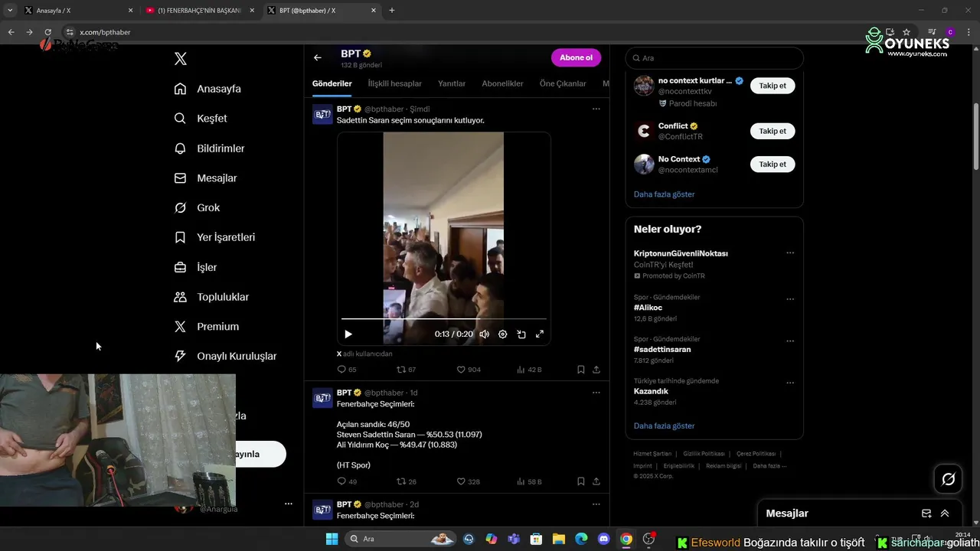Seek on the video progress bar
The height and width of the screenshot is (551, 980).
[x=444, y=318]
